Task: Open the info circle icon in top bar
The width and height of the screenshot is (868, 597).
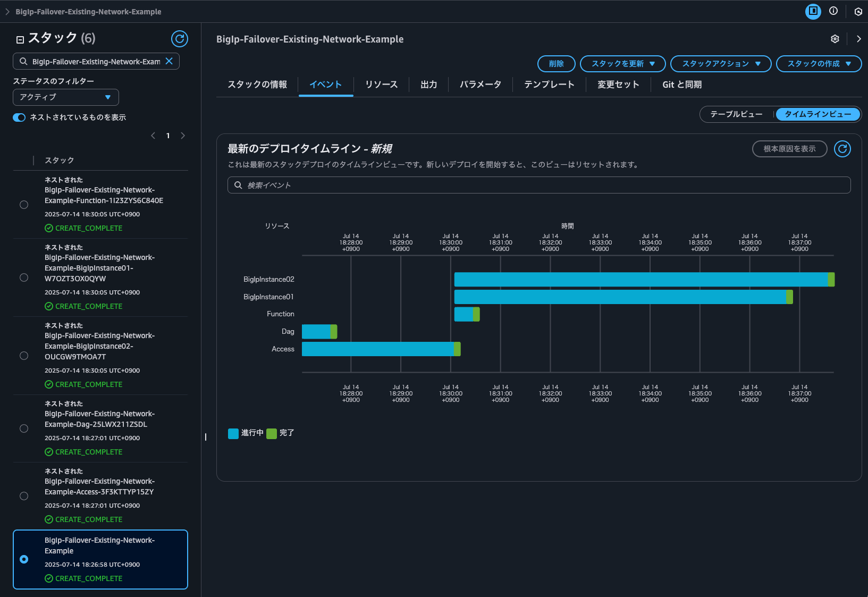Action: coord(833,11)
